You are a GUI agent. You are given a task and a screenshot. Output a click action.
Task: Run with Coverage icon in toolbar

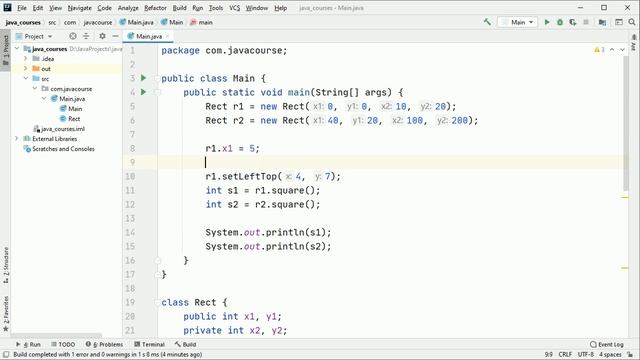(x=573, y=22)
